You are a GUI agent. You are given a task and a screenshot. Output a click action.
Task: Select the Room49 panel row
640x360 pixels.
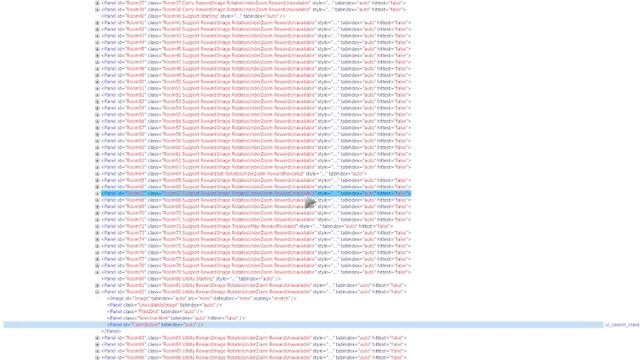pyautogui.click(x=256, y=75)
